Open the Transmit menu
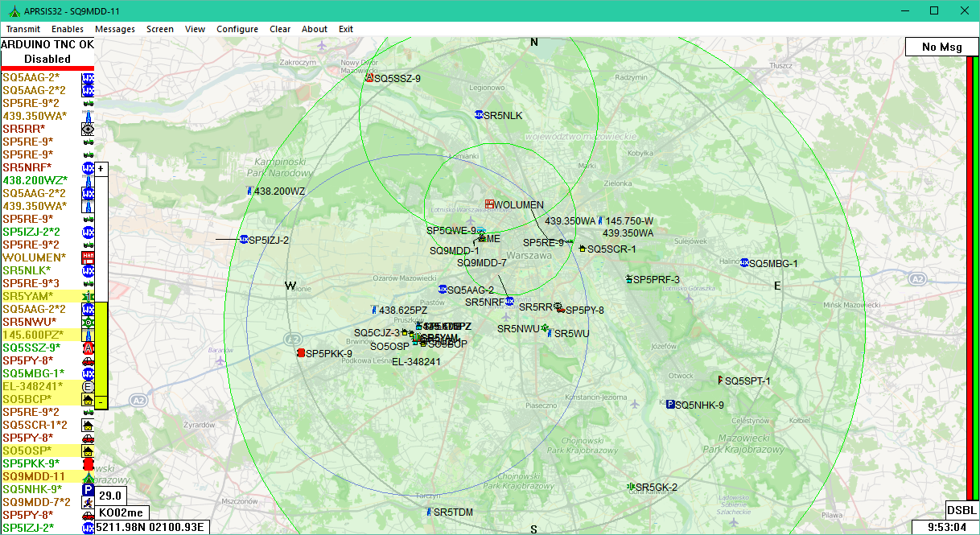 [x=23, y=29]
